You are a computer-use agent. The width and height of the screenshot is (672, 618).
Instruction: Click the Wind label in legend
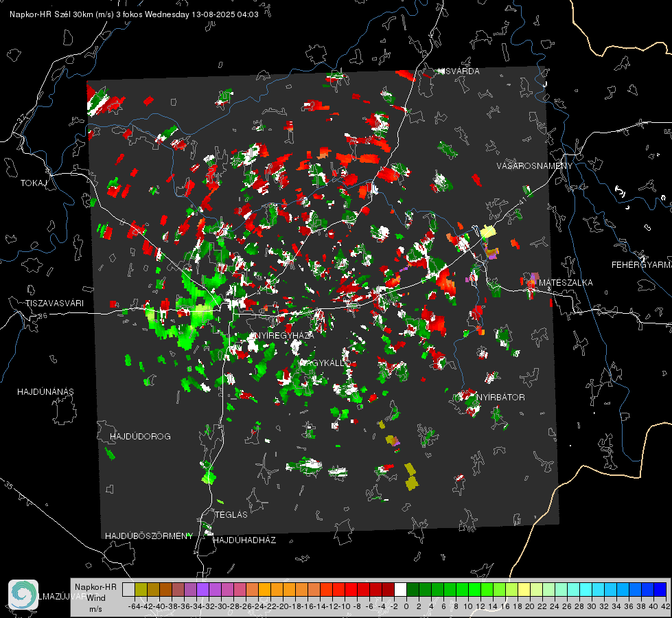tap(95, 597)
